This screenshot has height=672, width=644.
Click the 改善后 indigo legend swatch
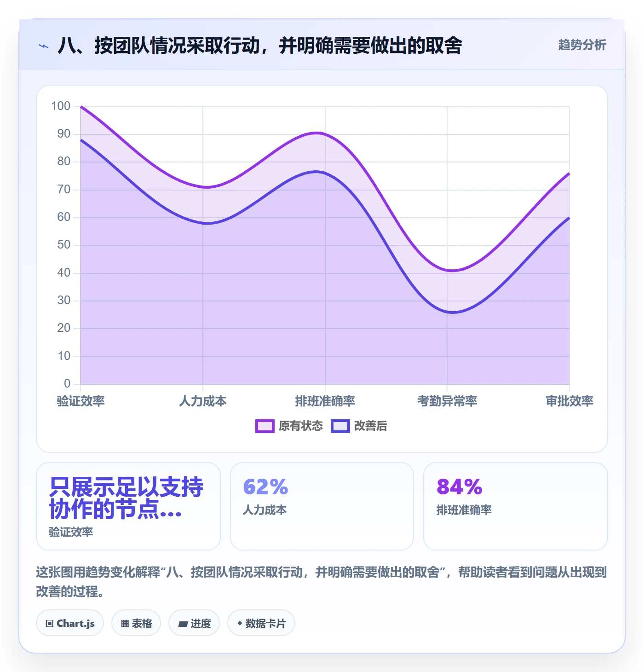click(340, 426)
